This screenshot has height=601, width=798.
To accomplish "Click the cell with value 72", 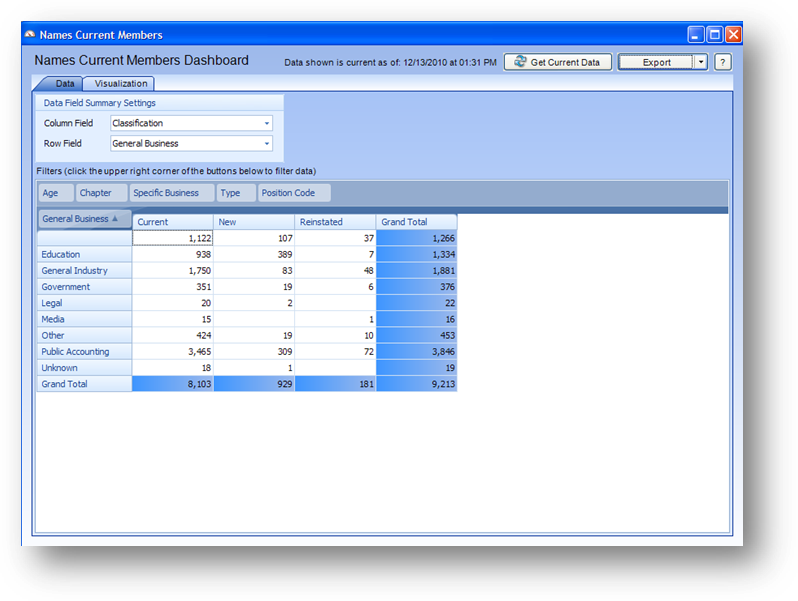I will coord(335,352).
